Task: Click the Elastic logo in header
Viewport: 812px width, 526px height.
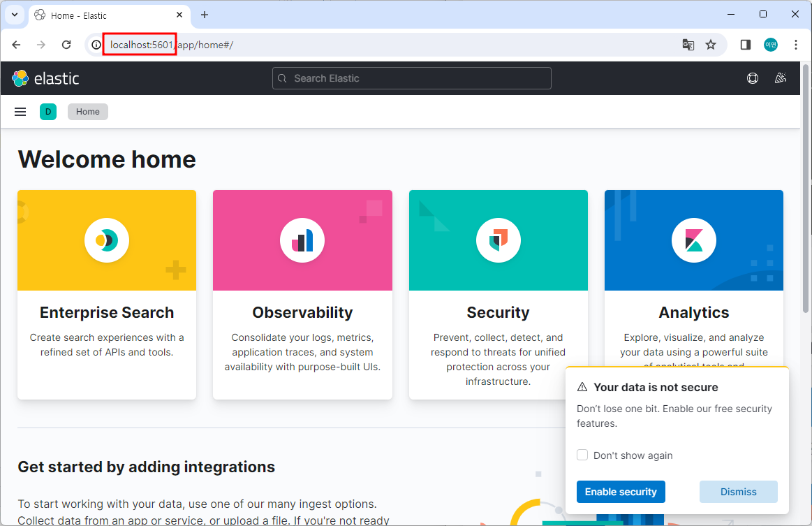Action: (x=45, y=78)
